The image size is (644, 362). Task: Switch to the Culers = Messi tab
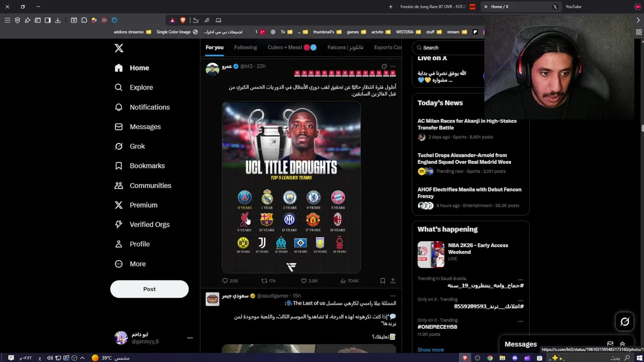(x=292, y=47)
